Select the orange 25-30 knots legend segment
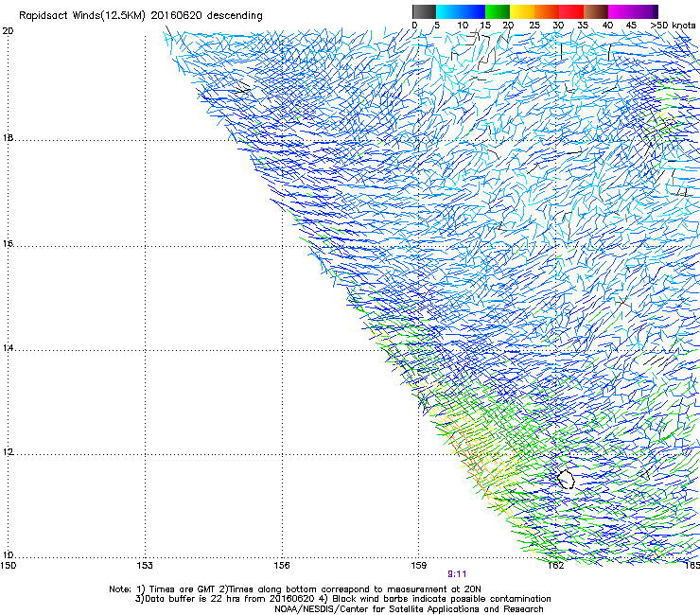Viewport: 700px width, 615px height. click(547, 11)
